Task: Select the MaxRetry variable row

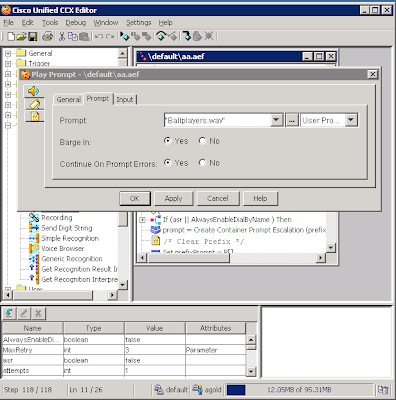Action: coord(124,350)
